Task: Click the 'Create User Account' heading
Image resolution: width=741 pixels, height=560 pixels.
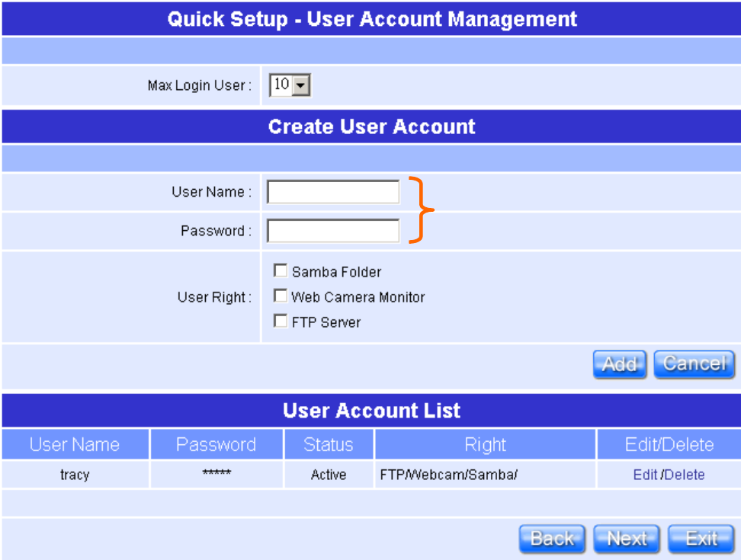Action: pyautogui.click(x=372, y=126)
